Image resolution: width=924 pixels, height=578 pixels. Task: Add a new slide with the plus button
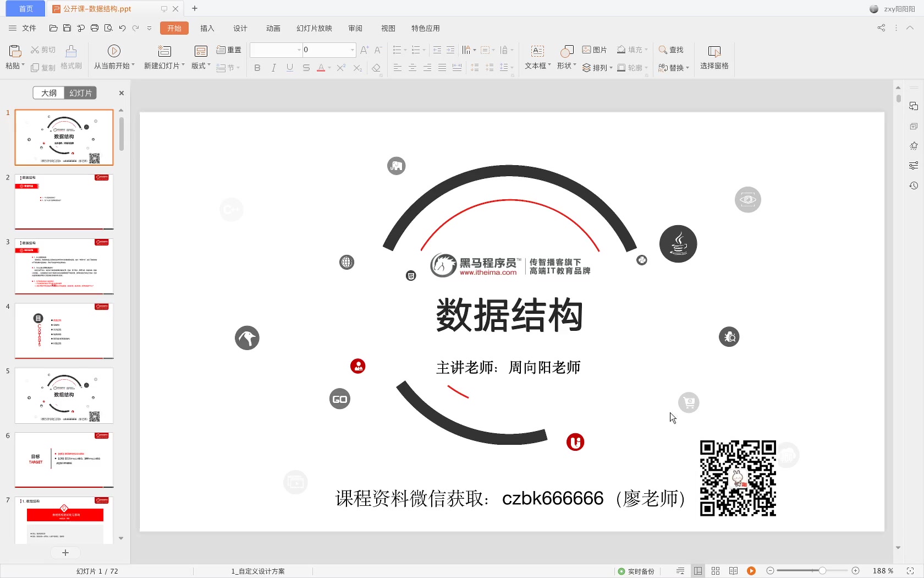point(65,552)
